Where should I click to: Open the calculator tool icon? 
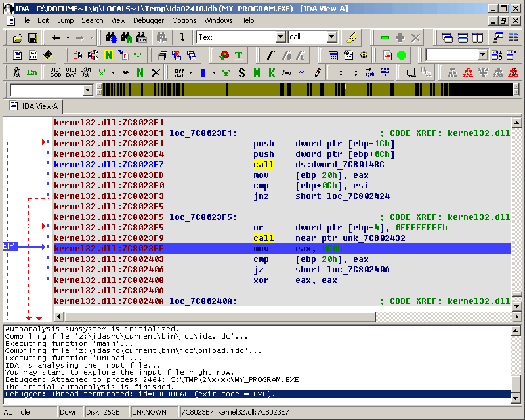point(333,55)
